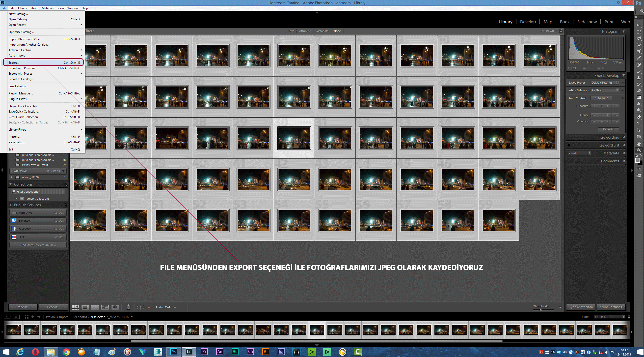
Task: Open the People view icon
Action: click(x=115, y=307)
